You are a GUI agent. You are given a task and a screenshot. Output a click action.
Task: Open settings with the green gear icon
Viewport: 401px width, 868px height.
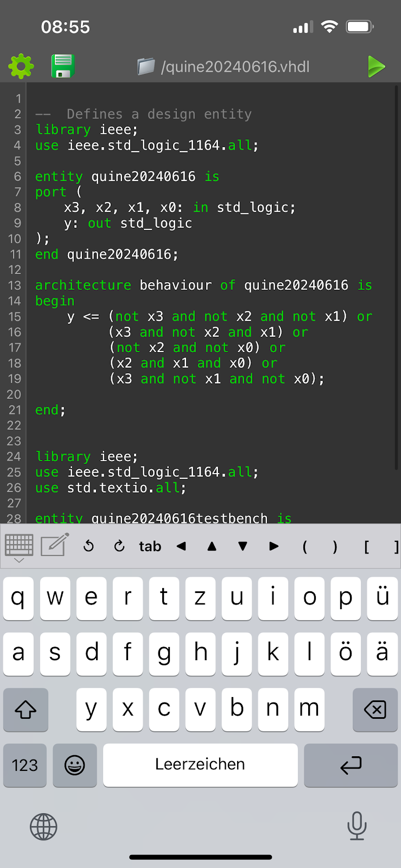click(x=21, y=67)
